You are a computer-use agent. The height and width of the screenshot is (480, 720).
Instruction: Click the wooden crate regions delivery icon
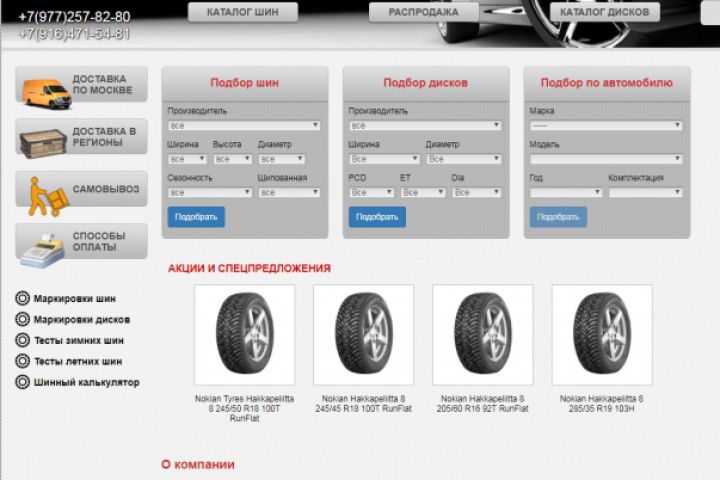[43, 143]
